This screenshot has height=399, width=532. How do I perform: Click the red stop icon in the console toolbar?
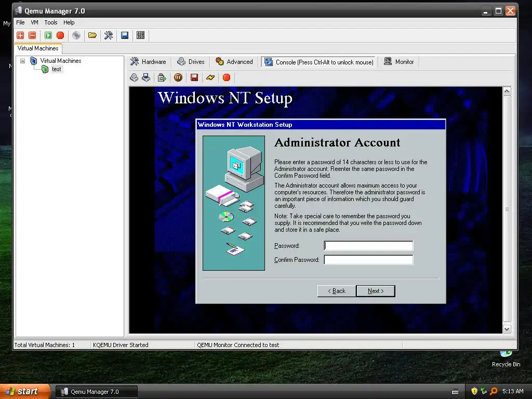(227, 78)
